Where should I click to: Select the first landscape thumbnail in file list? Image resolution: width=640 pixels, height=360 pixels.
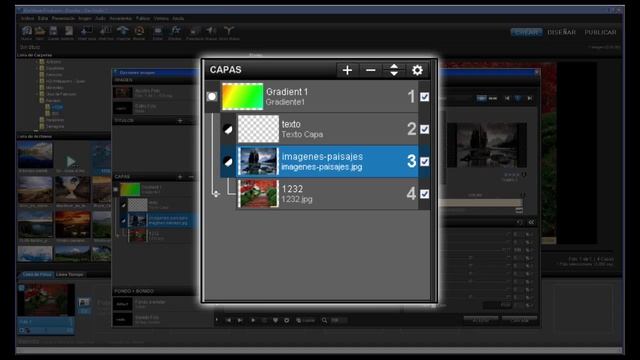tap(35, 155)
